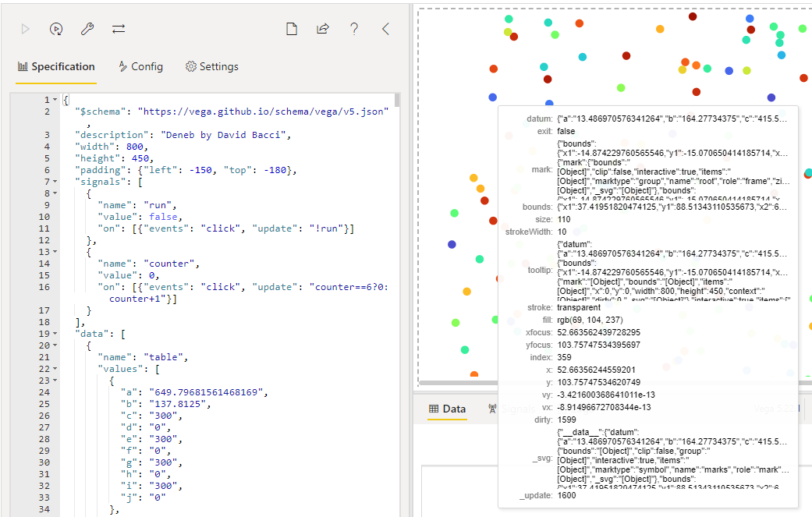The height and width of the screenshot is (517, 812).
Task: Click the export specification share icon
Action: tap(323, 29)
